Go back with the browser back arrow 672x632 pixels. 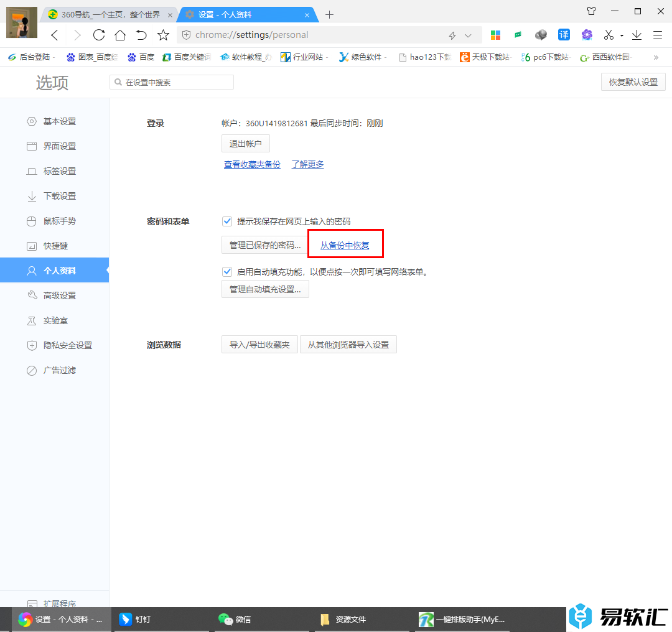click(x=54, y=35)
